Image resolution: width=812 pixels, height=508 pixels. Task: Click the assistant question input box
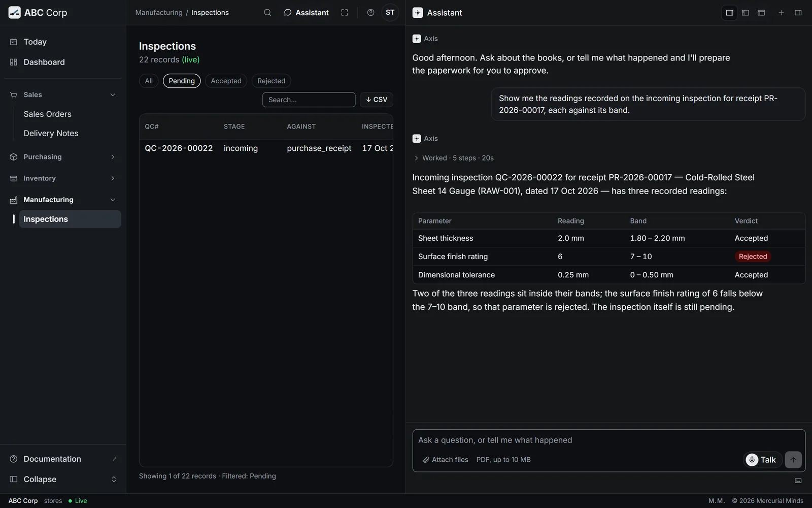coord(608,440)
